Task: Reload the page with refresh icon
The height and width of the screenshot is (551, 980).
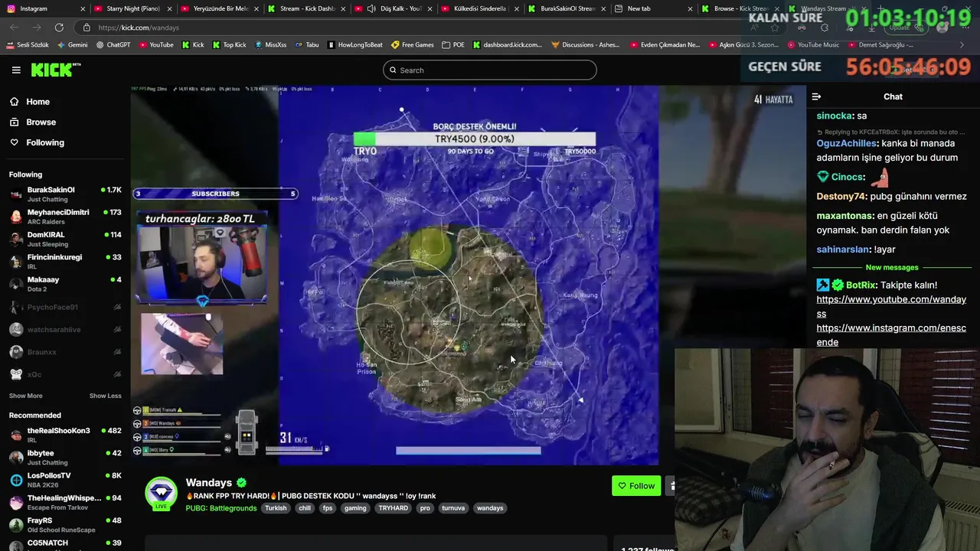Action: tap(59, 28)
